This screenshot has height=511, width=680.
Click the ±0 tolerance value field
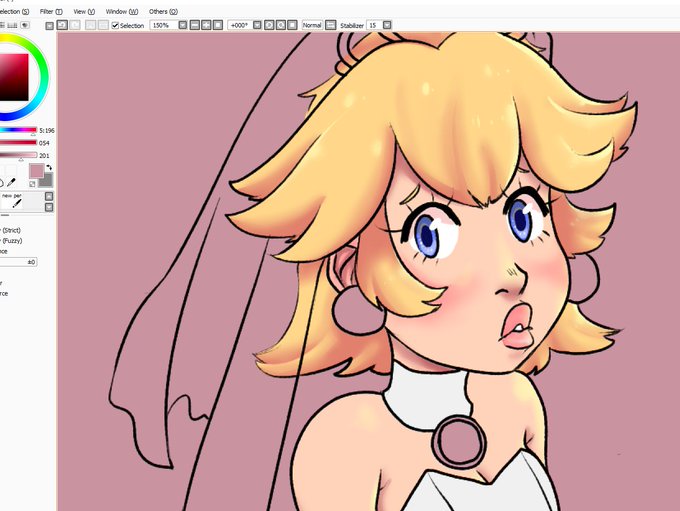tap(18, 262)
